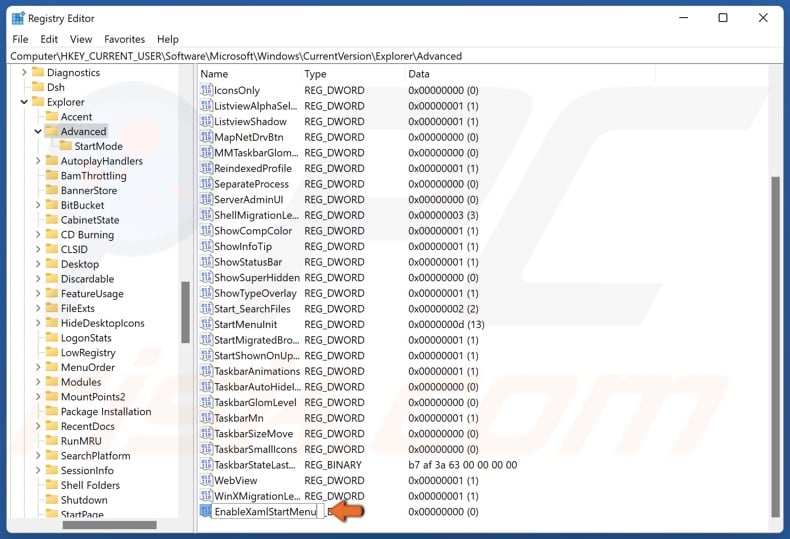Expand the FeatureUsage key
This screenshot has width=790, height=539.
[x=38, y=294]
